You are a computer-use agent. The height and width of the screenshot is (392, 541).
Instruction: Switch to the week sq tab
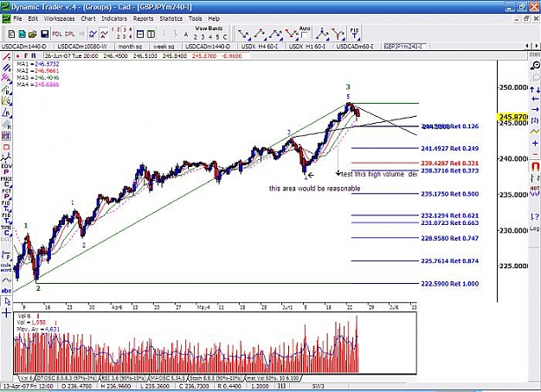point(164,46)
